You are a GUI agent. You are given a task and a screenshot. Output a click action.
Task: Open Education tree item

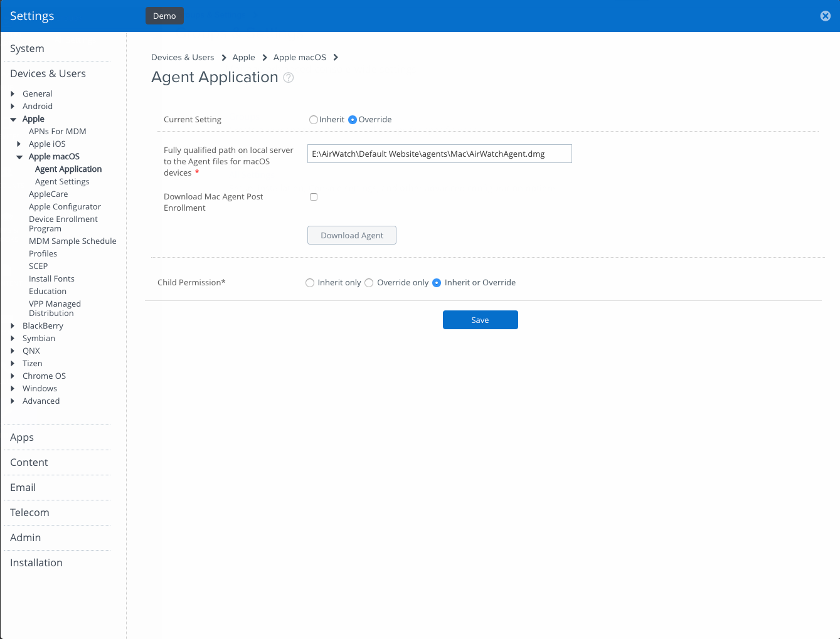point(48,292)
